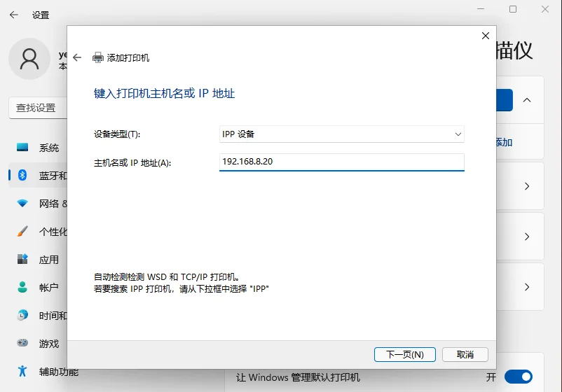Click the 查找设置 search box
The image size is (562, 392).
(38, 107)
